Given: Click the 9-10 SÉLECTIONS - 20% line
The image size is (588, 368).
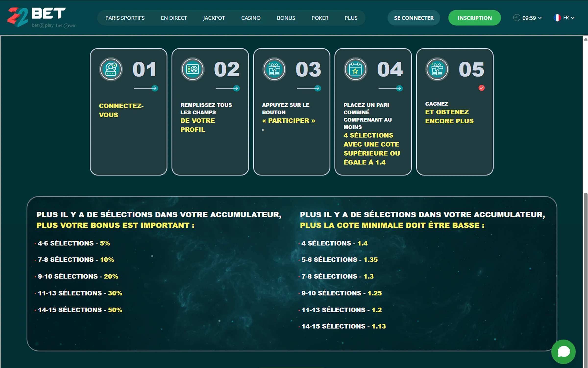Looking at the screenshot, I should 78,276.
